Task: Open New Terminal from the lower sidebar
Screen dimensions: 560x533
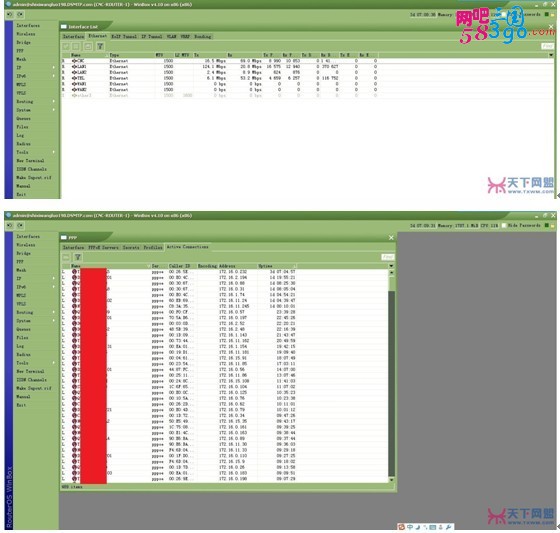Action: point(30,371)
